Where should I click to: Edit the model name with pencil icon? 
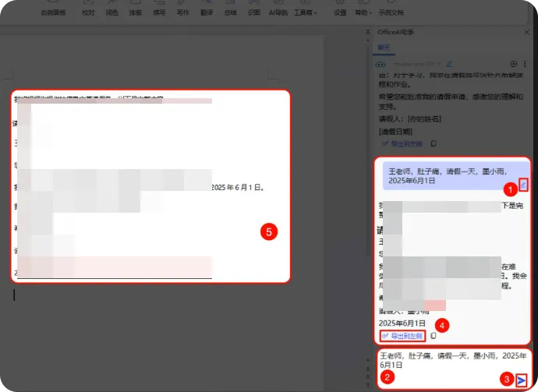pyautogui.click(x=449, y=64)
